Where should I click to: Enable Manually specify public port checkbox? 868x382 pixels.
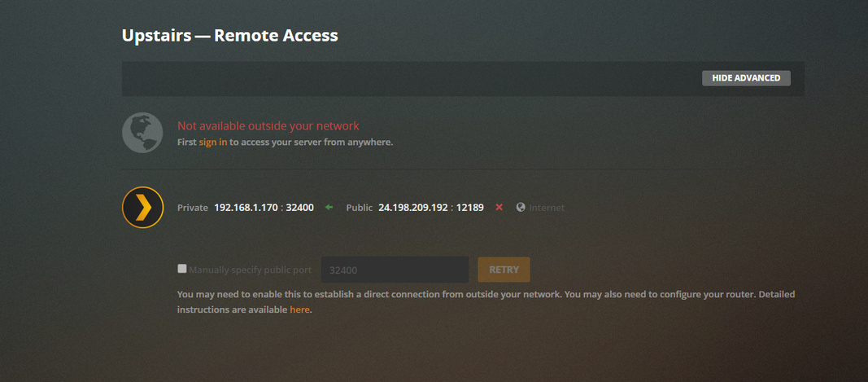[x=182, y=269]
